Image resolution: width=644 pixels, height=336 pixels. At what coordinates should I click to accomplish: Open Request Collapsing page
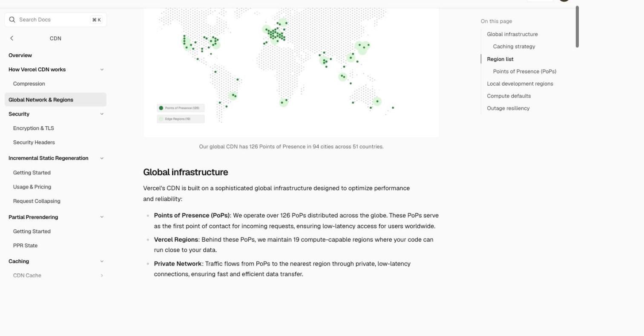37,201
